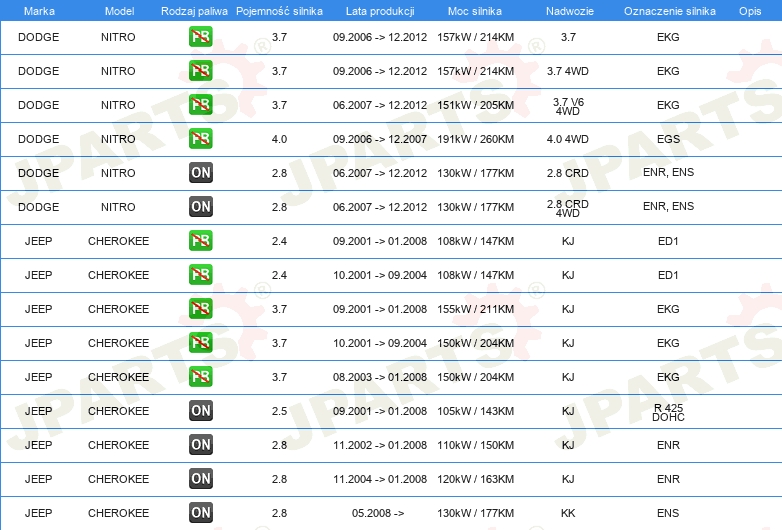Image resolution: width=782 pixels, height=530 pixels.
Task: Click petrol icon in Cherokee 155kW / 211KM row
Action: pyautogui.click(x=200, y=309)
